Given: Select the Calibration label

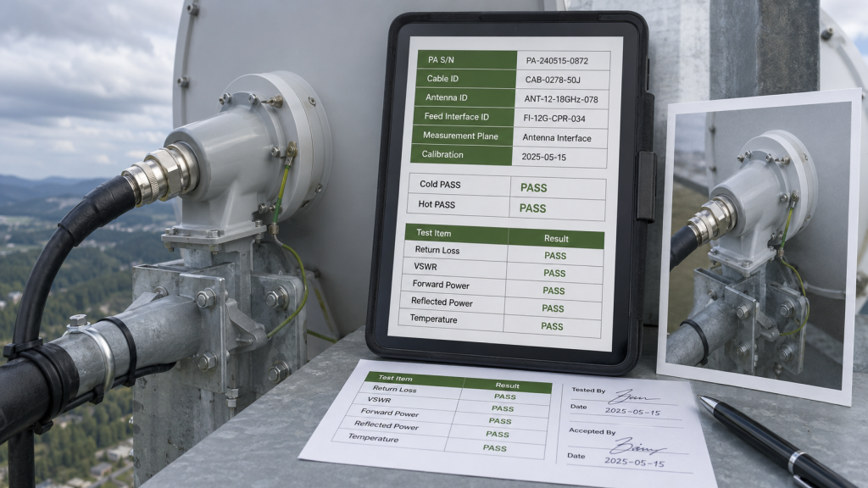Looking at the screenshot, I should coord(442,154).
